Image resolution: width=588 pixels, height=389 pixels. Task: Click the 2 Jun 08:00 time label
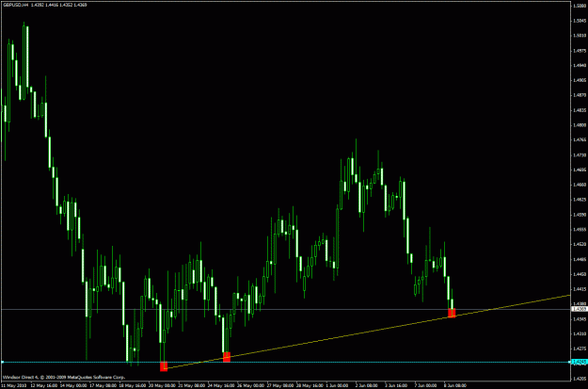click(x=366, y=385)
